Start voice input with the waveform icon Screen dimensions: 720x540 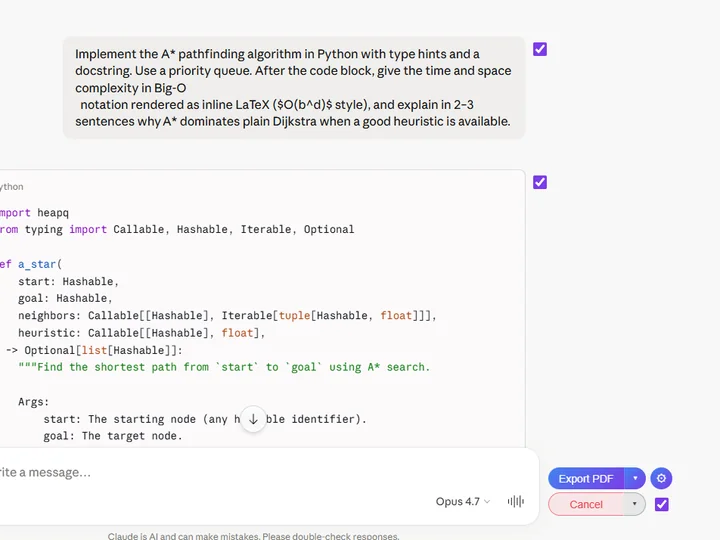[x=516, y=501]
